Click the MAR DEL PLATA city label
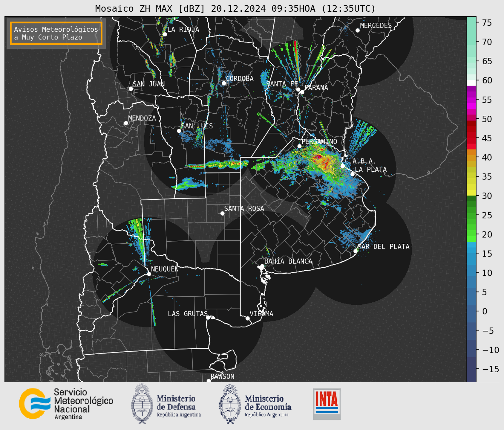 384,247
